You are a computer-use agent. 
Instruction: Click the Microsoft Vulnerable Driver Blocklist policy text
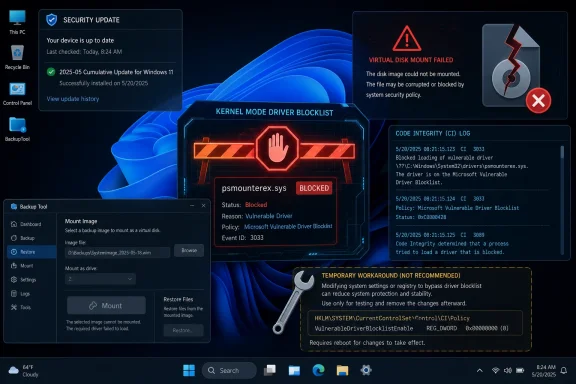pyautogui.click(x=288, y=227)
